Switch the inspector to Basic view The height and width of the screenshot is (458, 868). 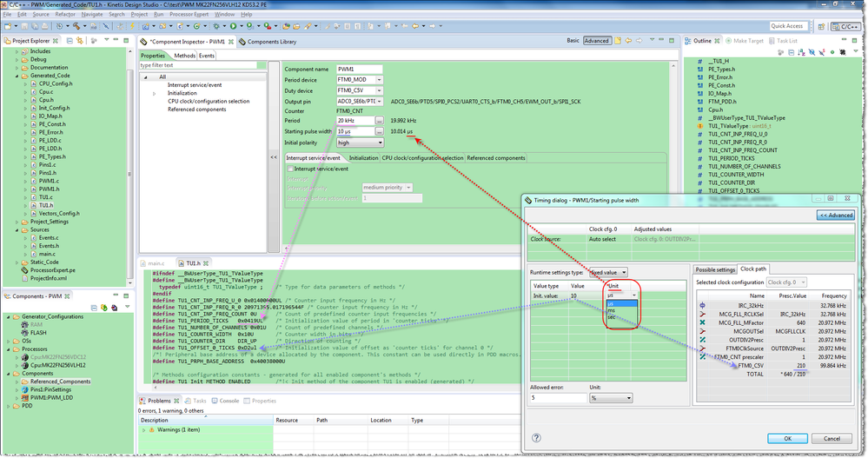coord(573,41)
